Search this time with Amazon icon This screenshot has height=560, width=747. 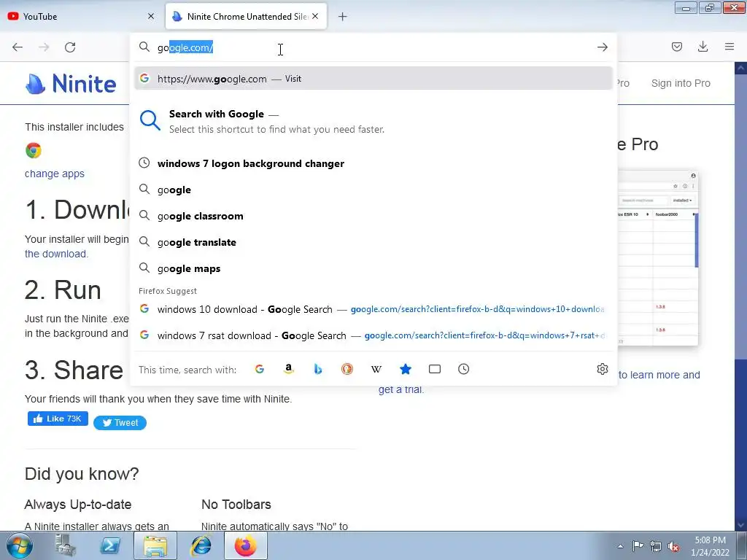click(x=288, y=369)
